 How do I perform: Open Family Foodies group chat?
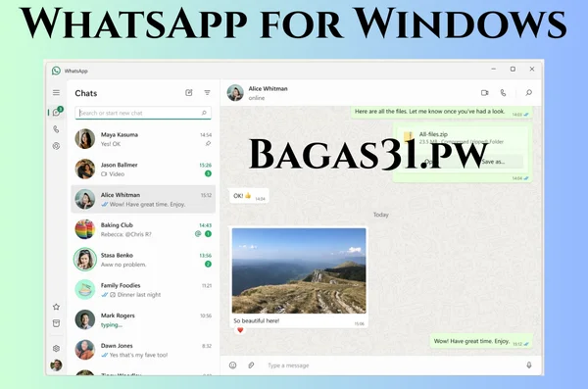(143, 290)
